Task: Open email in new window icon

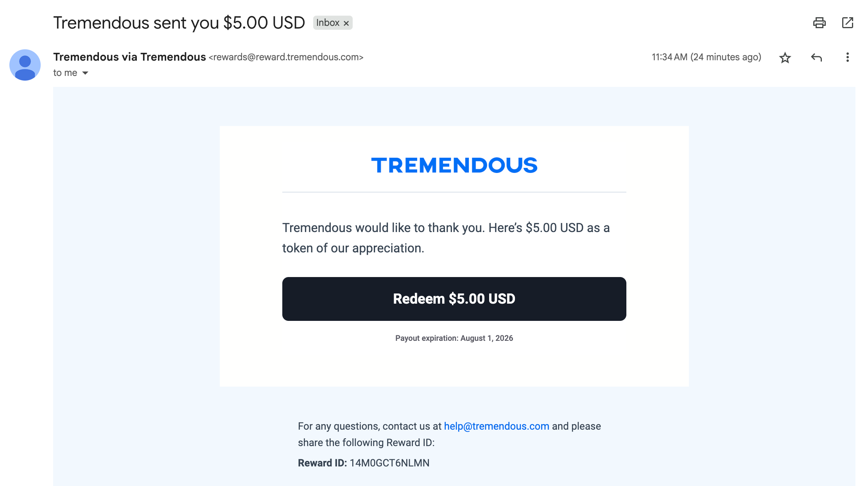Action: [847, 23]
